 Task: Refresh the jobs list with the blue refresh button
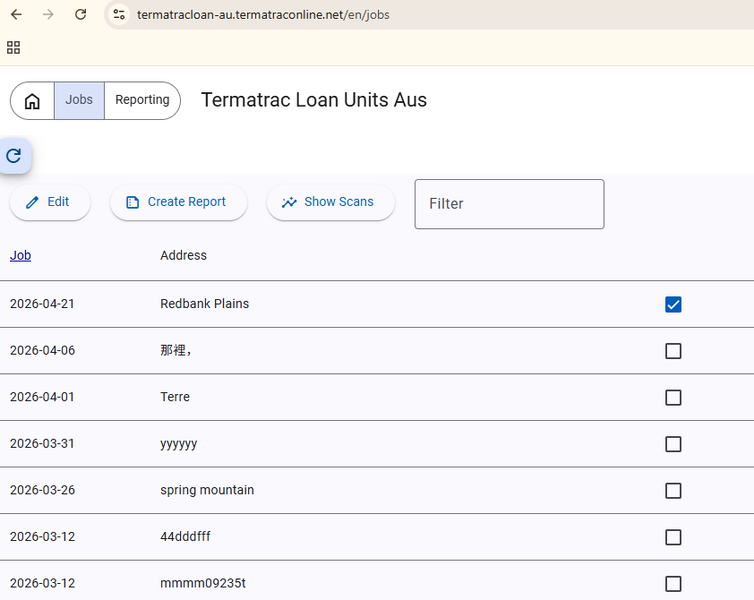point(14,156)
